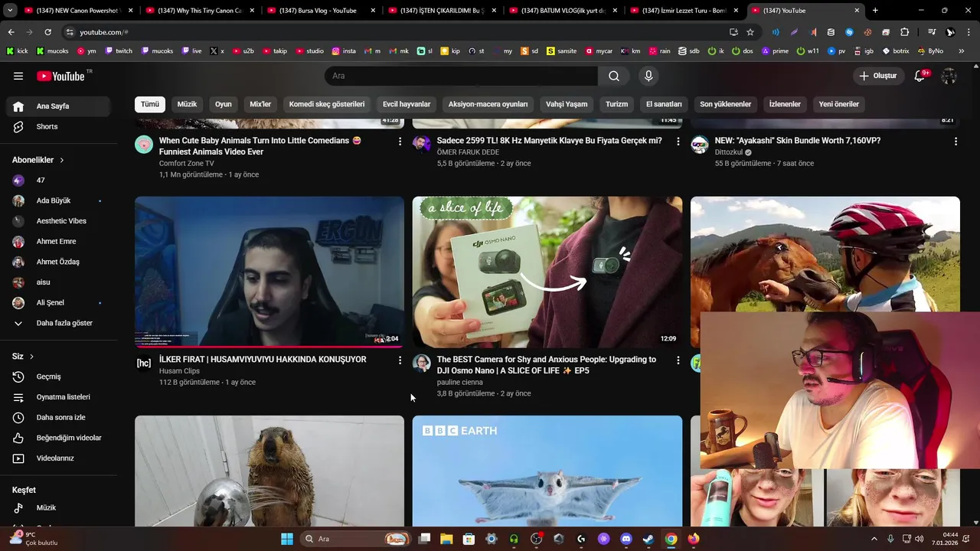Open the pauline cienna channel avatar
The height and width of the screenshot is (551, 980).
[422, 363]
